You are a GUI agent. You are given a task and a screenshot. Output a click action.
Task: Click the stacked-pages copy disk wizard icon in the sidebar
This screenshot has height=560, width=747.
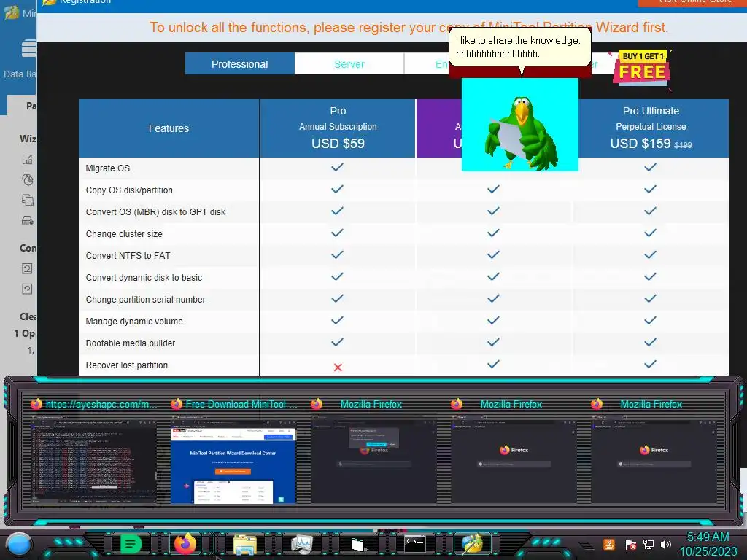28,200
